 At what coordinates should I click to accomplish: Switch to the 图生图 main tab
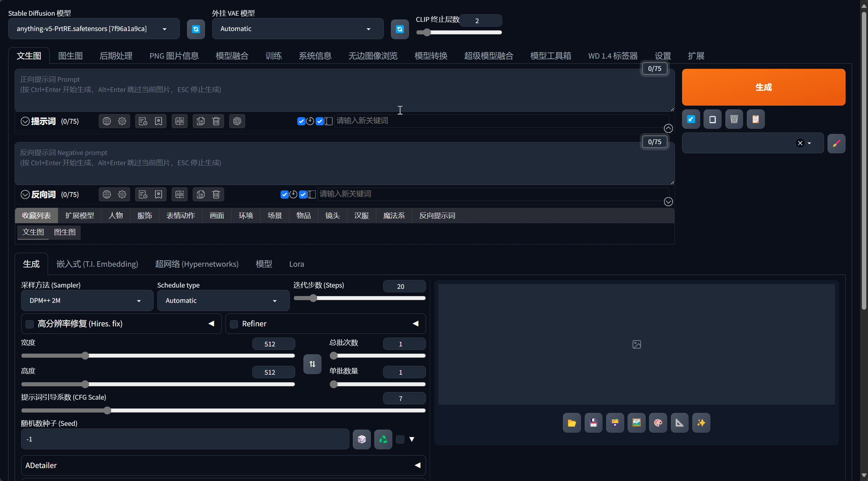(70, 56)
